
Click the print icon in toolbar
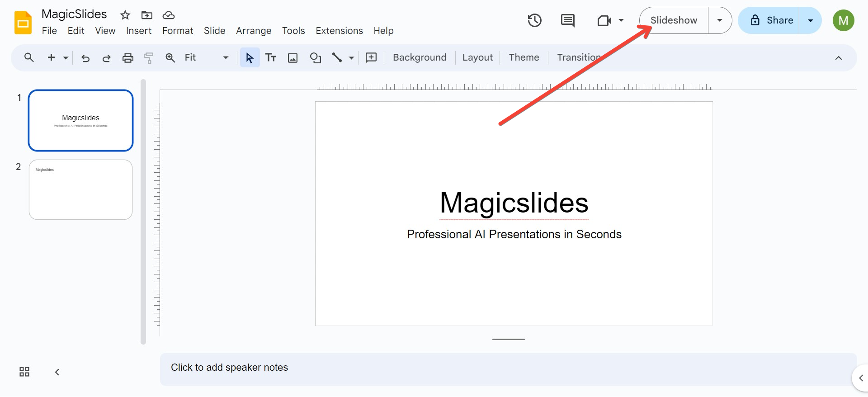128,58
